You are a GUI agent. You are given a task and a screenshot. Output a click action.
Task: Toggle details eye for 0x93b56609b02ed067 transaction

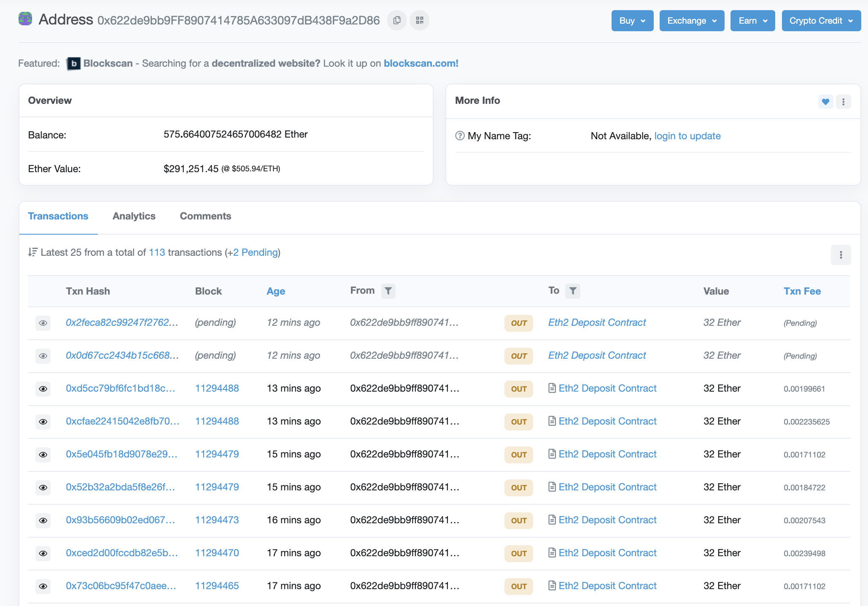coord(43,521)
